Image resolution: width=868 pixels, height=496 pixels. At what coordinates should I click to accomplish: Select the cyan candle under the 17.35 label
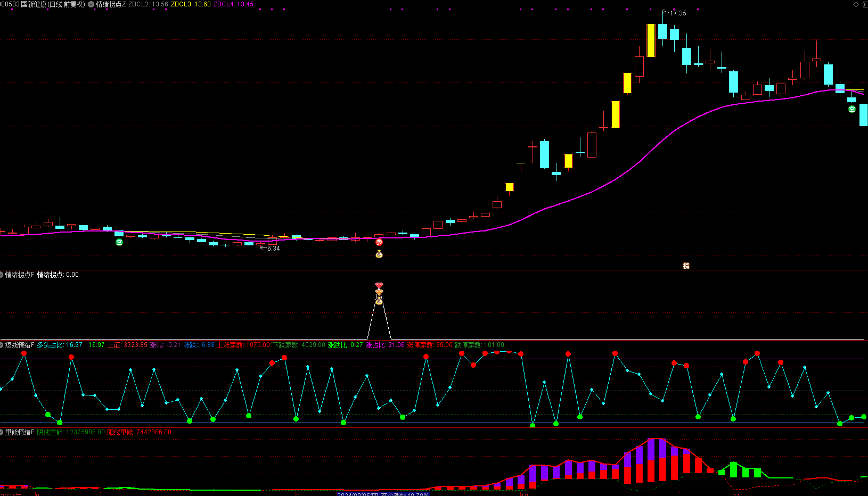tap(662, 31)
